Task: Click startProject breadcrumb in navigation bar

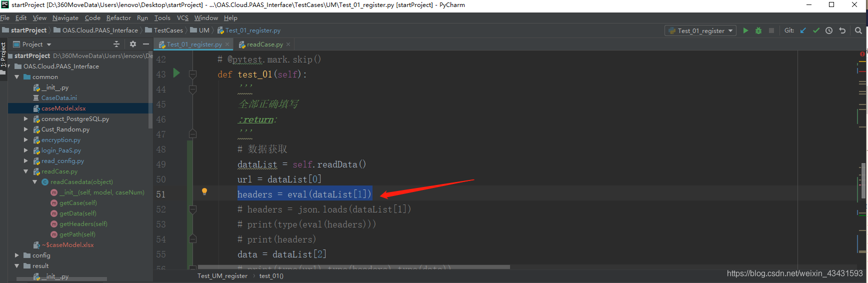Action: (24, 30)
